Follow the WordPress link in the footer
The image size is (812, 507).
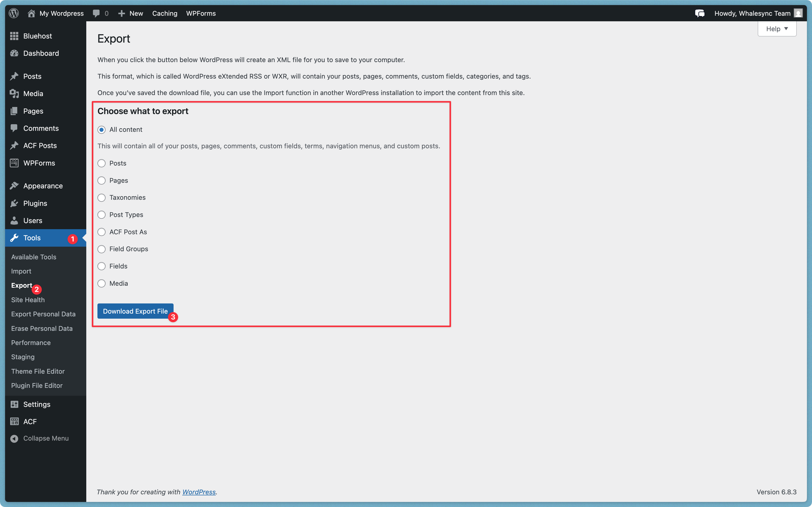199,492
